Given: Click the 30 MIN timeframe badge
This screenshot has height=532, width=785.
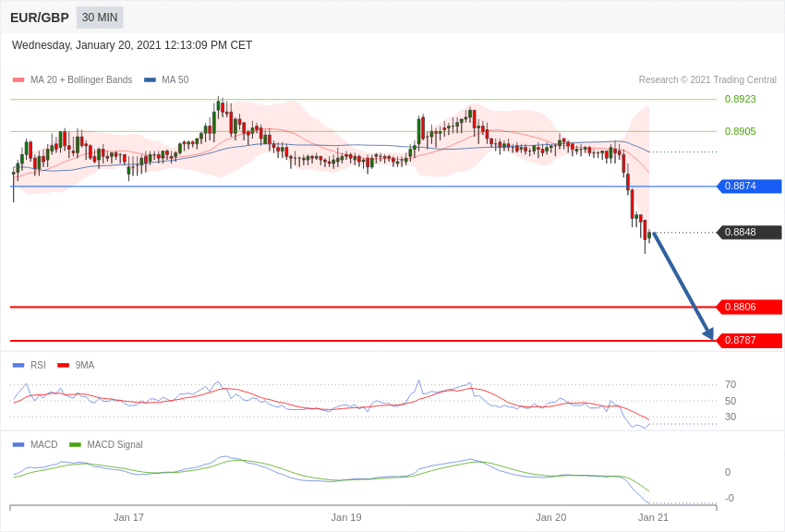Looking at the screenshot, I should [x=100, y=18].
